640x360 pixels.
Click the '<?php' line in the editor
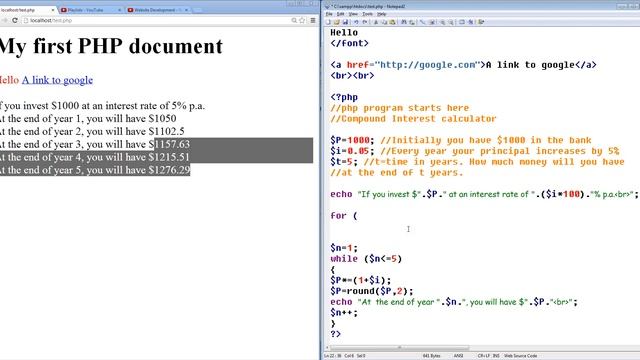pyautogui.click(x=344, y=97)
